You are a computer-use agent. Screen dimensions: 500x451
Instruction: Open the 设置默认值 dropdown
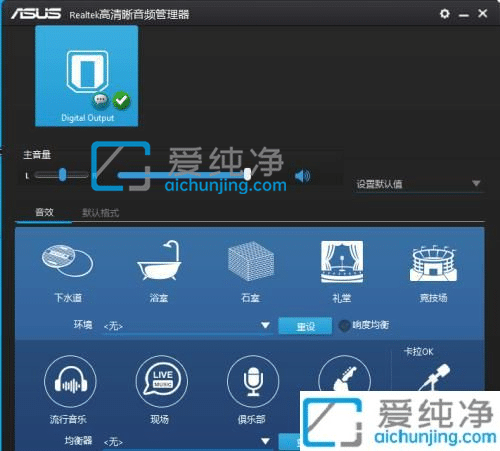[x=419, y=184]
